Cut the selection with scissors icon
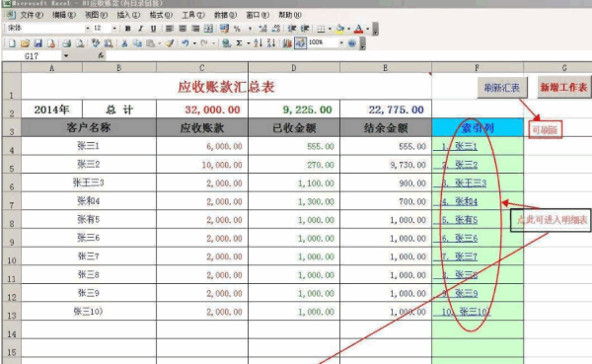The width and height of the screenshot is (592, 364). point(124,43)
